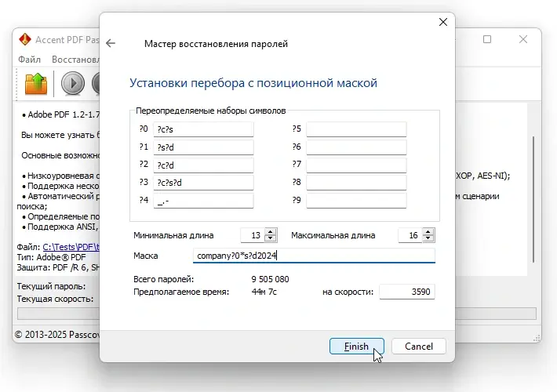Open the Файл menu
The image size is (557, 392).
click(x=30, y=60)
